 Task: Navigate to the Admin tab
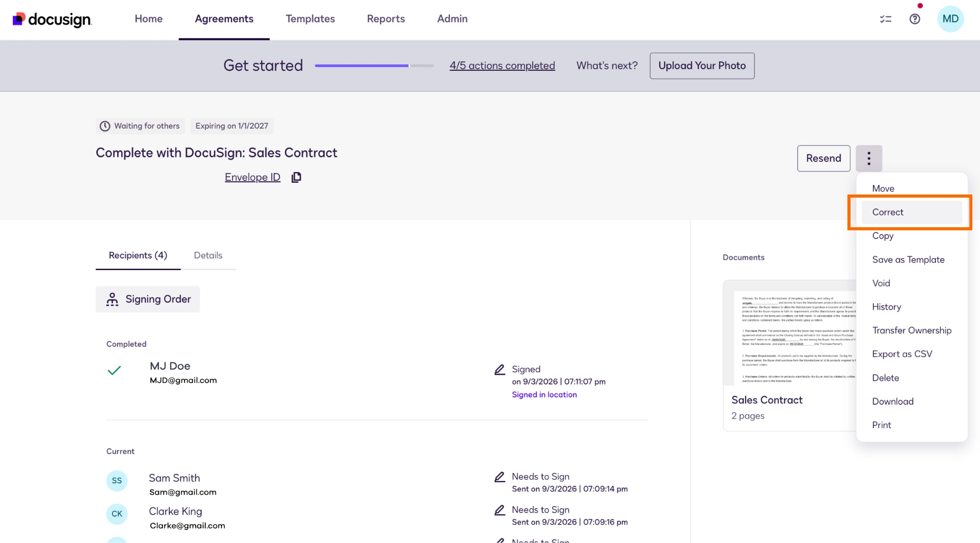pyautogui.click(x=452, y=19)
